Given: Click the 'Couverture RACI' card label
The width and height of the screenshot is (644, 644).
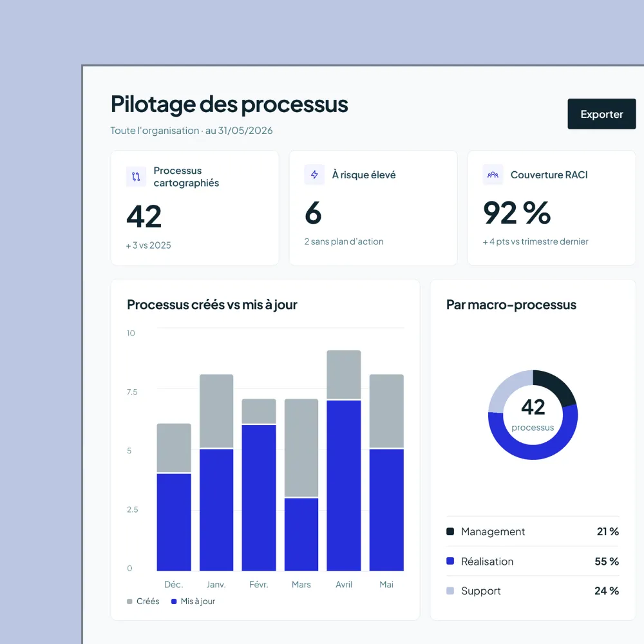Looking at the screenshot, I should click(549, 175).
